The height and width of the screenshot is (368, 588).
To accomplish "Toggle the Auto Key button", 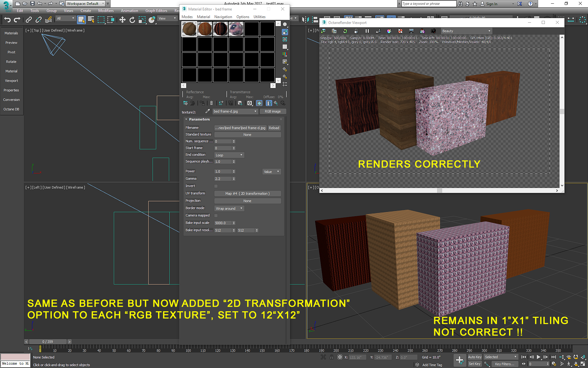I will [x=474, y=357].
